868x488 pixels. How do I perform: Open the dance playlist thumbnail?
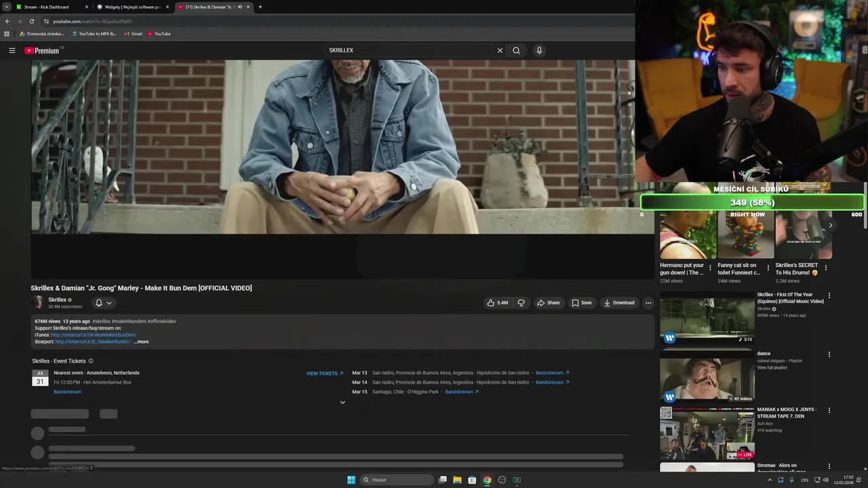(707, 377)
